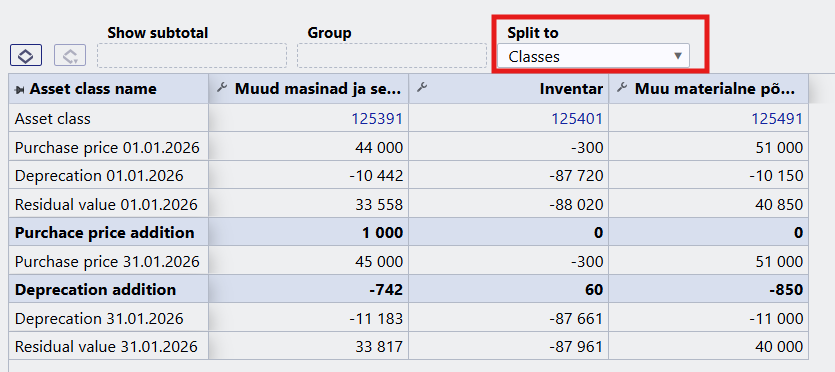The height and width of the screenshot is (372, 835).
Task: Select the Purchase price 31.01.2026 row label
Action: pos(107,261)
